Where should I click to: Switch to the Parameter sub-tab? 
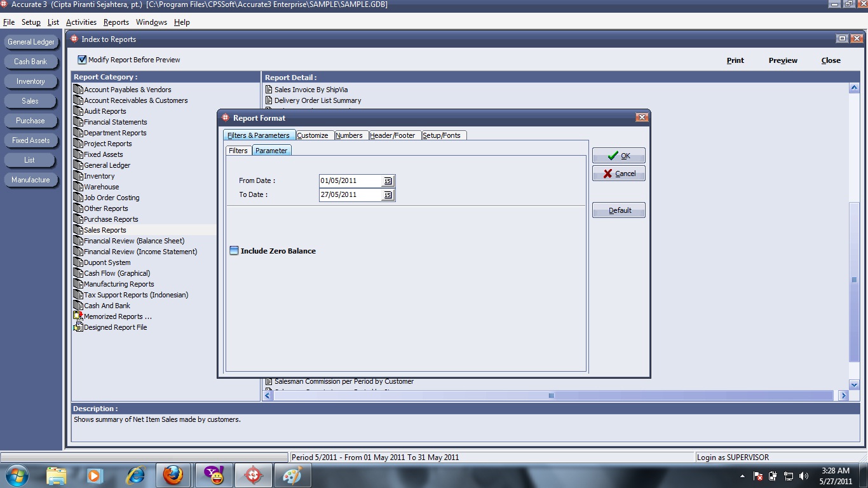271,150
